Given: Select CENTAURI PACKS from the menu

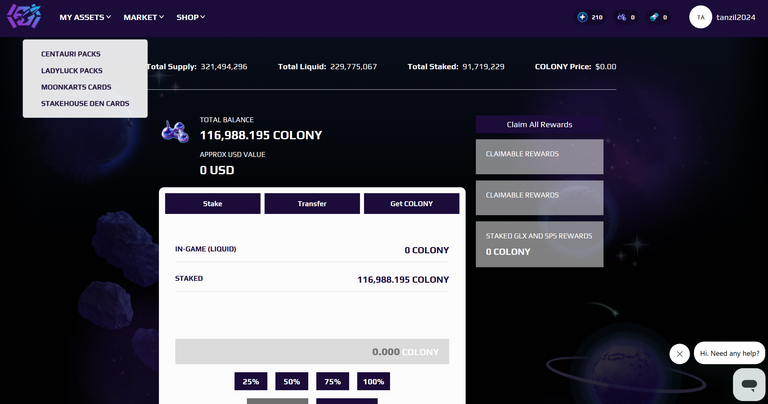Looking at the screenshot, I should (71, 54).
